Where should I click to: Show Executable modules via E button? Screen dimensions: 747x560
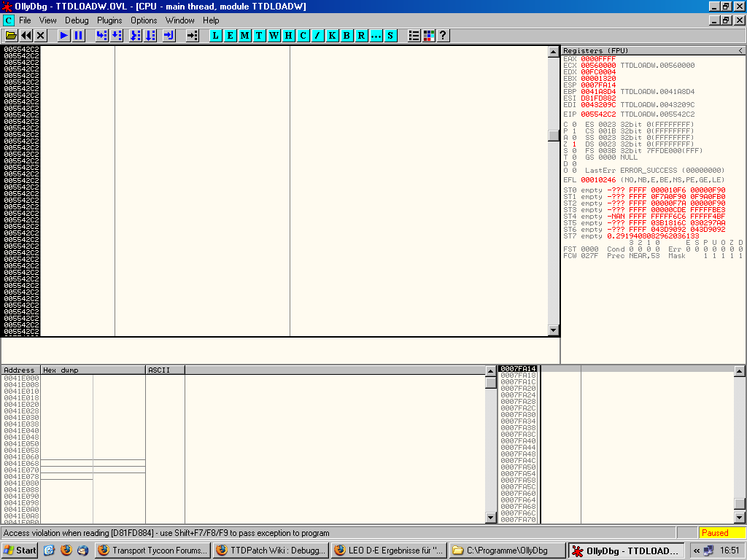231,36
